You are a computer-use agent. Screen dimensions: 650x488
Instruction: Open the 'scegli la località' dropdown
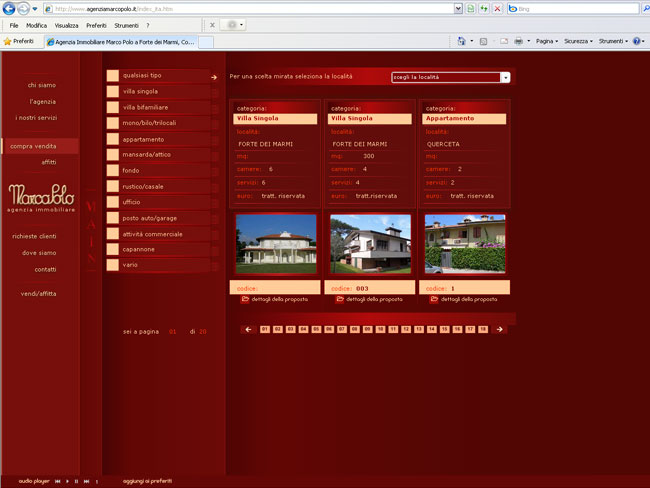pyautogui.click(x=451, y=78)
